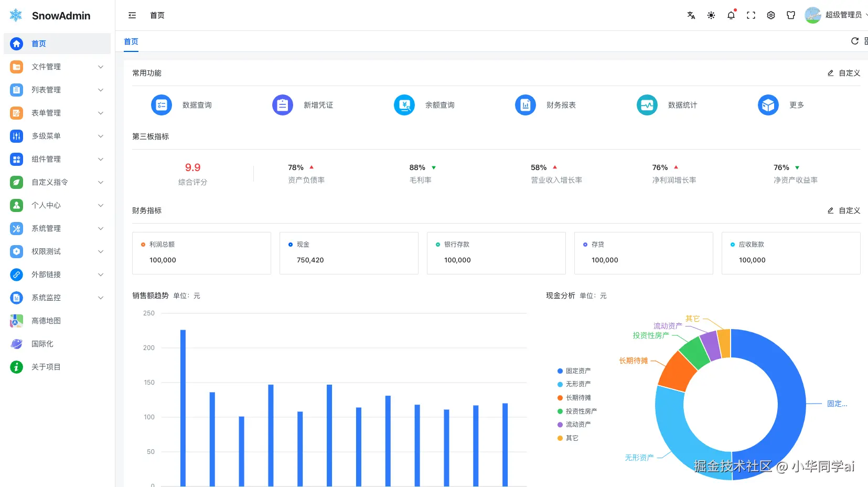Open the 外部链接 sidebar menu

point(57,274)
